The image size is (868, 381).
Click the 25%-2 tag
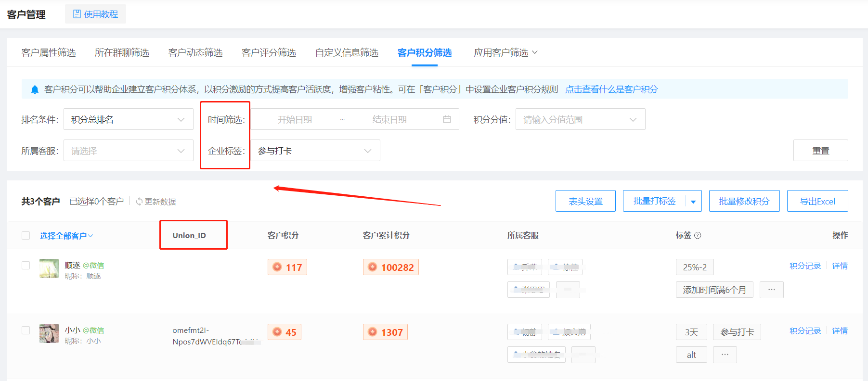coord(695,267)
